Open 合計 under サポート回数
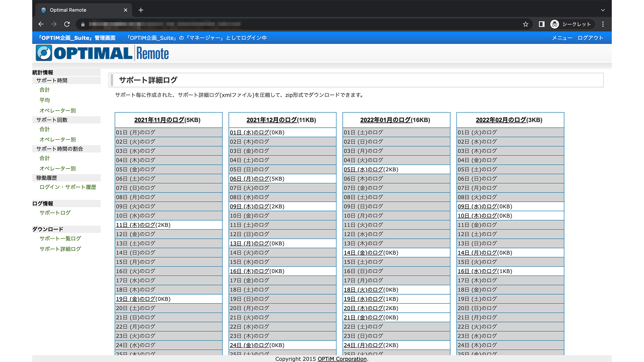 tap(45, 129)
